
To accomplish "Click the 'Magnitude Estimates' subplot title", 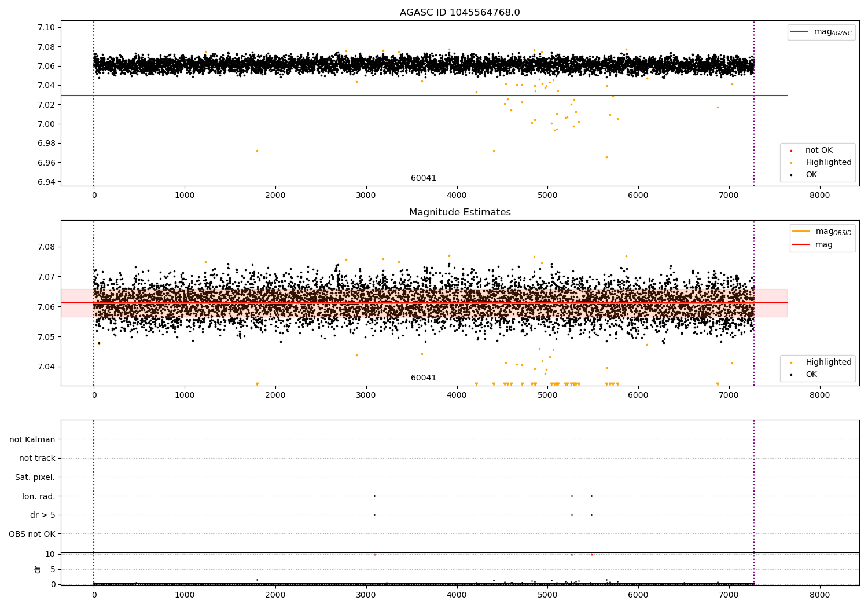I will [x=459, y=213].
